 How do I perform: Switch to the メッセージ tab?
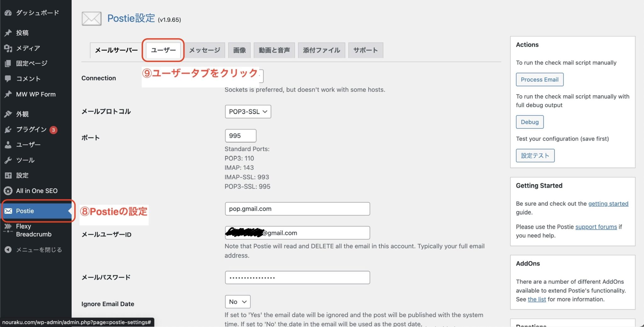(204, 50)
